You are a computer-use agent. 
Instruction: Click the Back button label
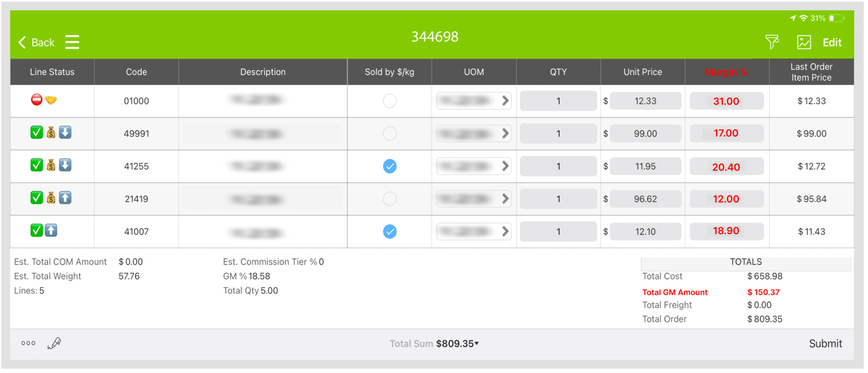[43, 42]
